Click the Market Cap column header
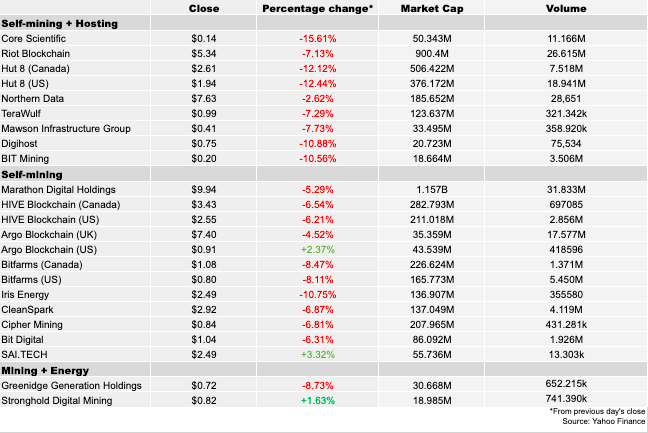This screenshot has width=648, height=433. click(x=431, y=8)
